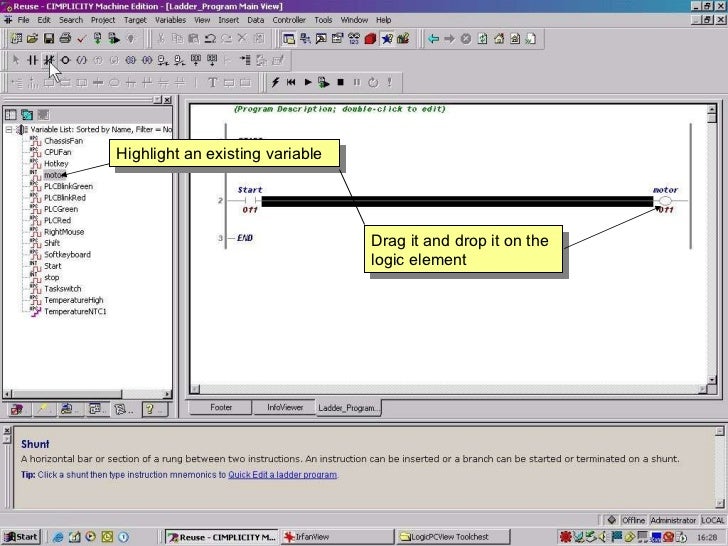The image size is (728, 546).
Task: Open the Controller menu
Action: click(x=289, y=20)
